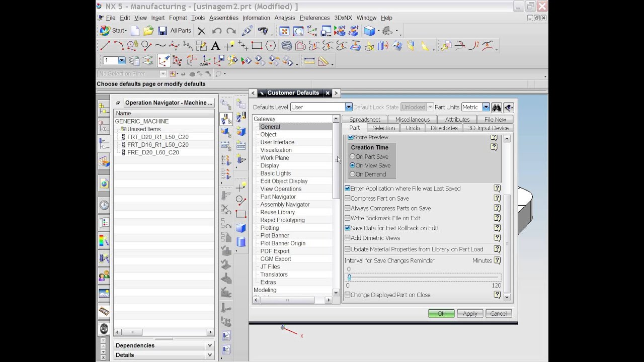Click help icon beside Compress Part on Save
The width and height of the screenshot is (644, 362).
pyautogui.click(x=497, y=198)
